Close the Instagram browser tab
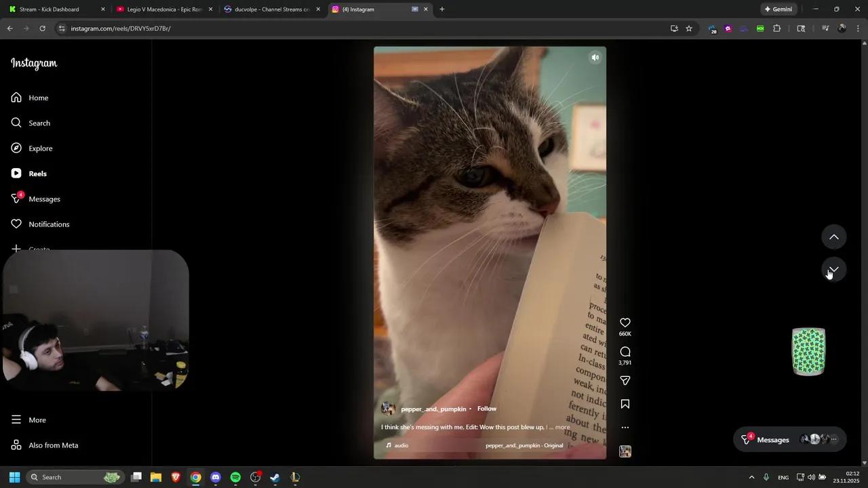868x488 pixels. coord(426,9)
